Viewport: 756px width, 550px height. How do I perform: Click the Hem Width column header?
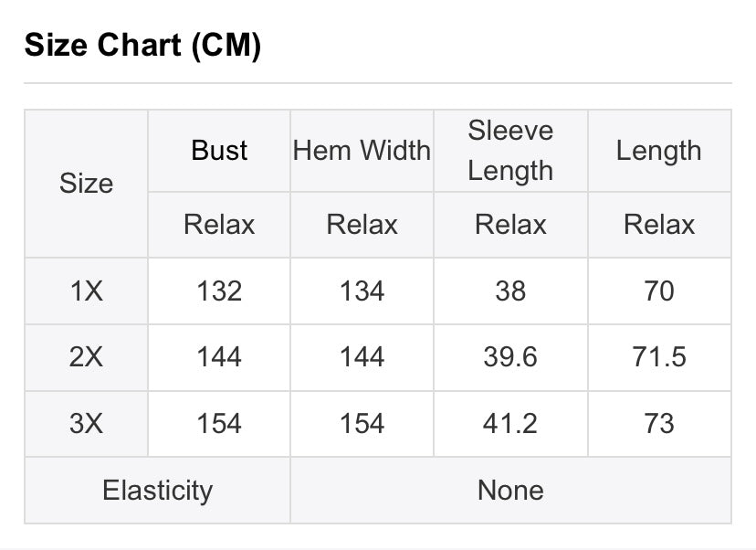pyautogui.click(x=362, y=151)
